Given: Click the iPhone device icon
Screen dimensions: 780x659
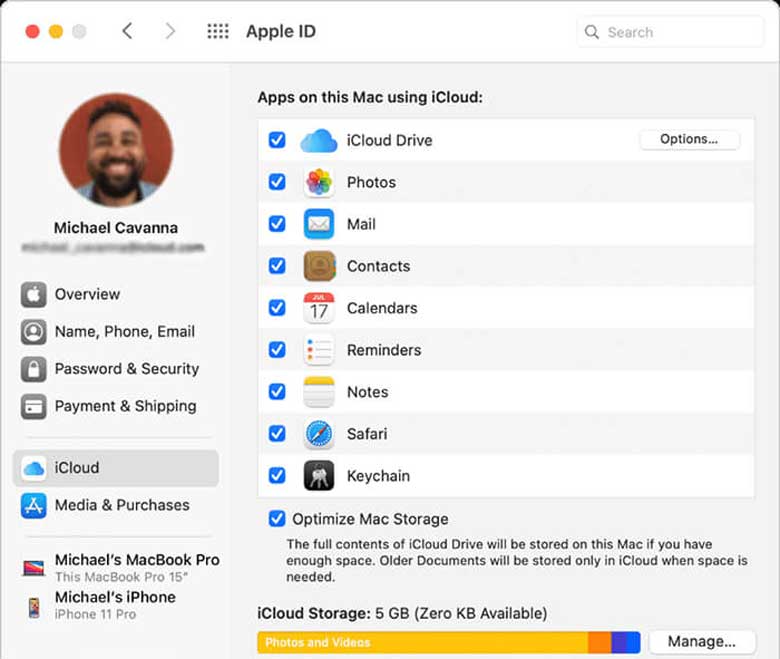Looking at the screenshot, I should point(34,607).
